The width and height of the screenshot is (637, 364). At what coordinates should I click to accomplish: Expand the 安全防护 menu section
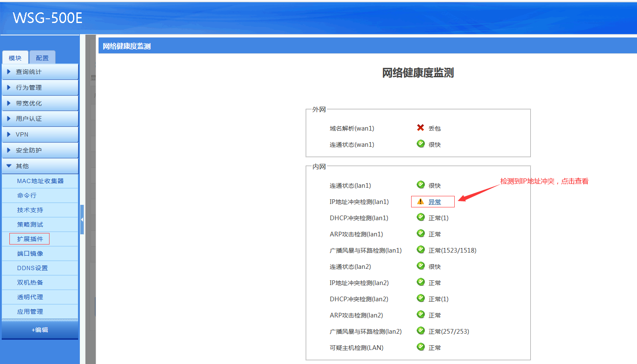pos(40,150)
